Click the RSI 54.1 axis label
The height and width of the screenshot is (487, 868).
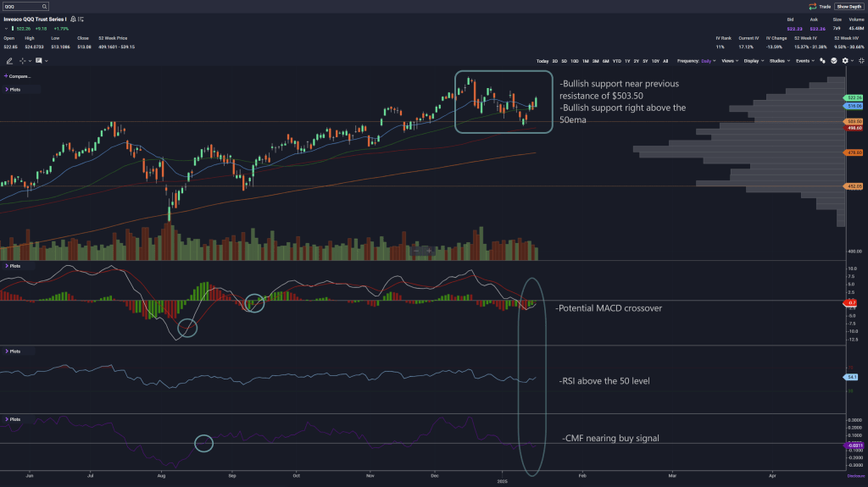coord(851,377)
